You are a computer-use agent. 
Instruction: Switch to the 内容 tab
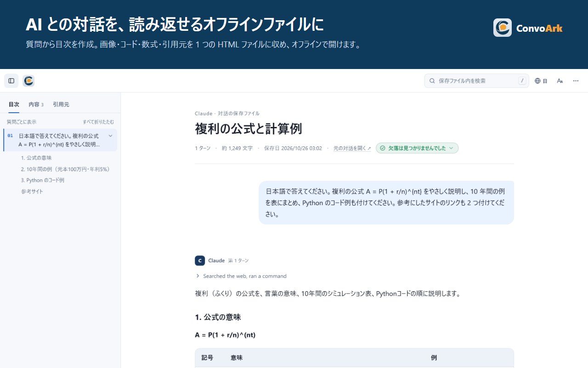pos(36,104)
